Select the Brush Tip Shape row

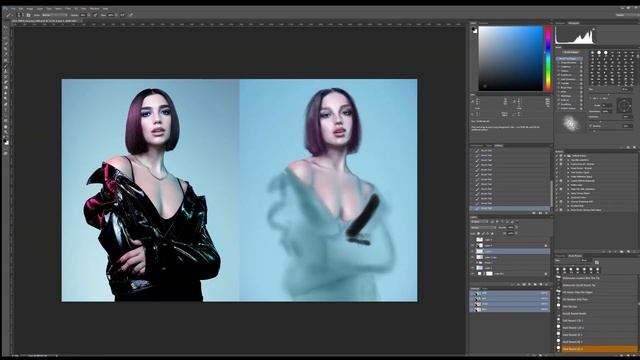[x=570, y=59]
